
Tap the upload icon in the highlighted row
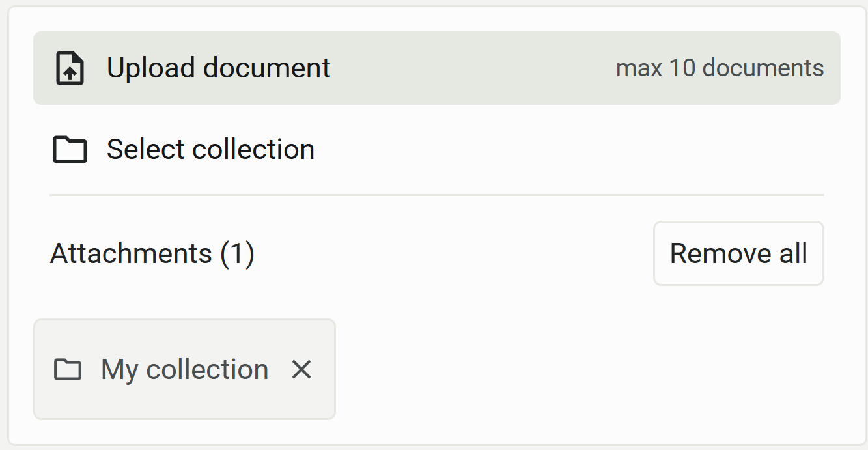click(70, 67)
